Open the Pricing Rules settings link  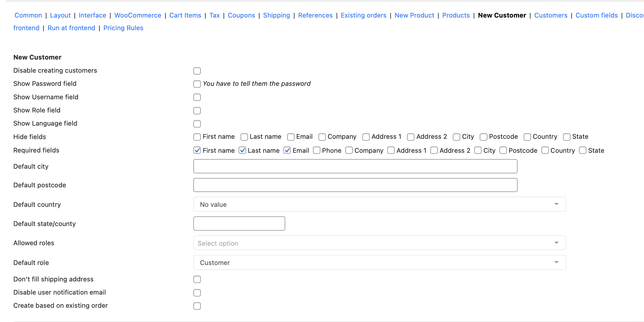tap(123, 28)
